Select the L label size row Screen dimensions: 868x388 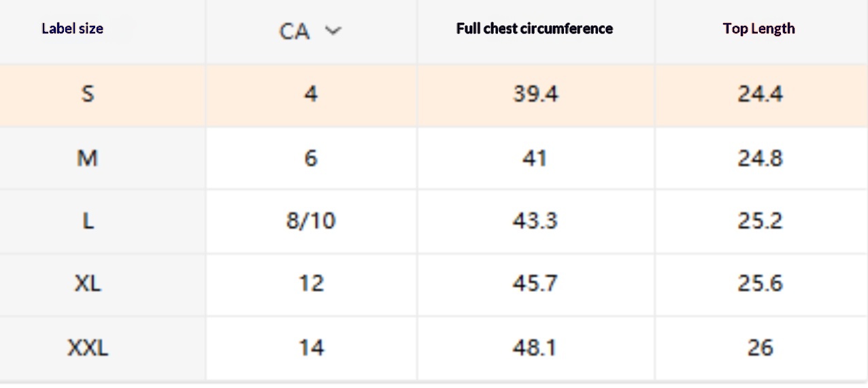88,221
